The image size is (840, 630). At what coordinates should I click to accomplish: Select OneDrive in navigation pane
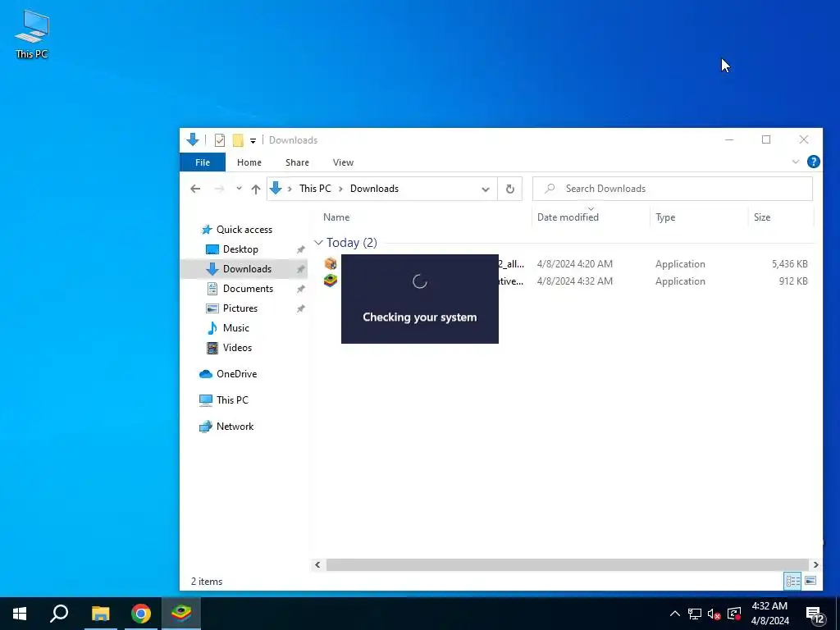236,374
